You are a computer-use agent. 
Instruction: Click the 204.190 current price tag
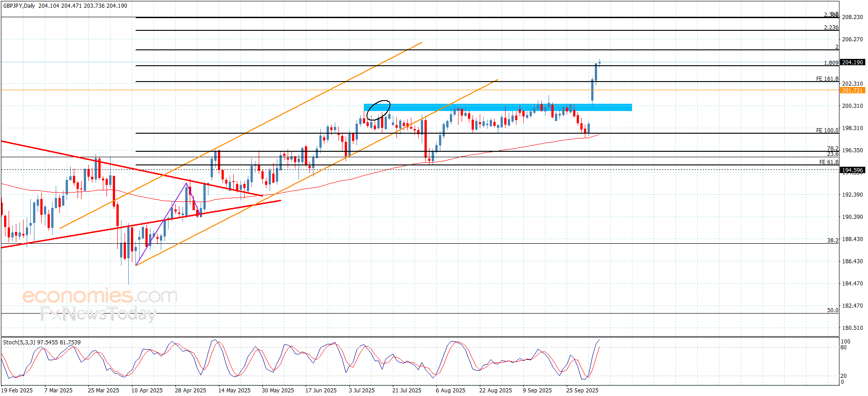click(x=853, y=63)
